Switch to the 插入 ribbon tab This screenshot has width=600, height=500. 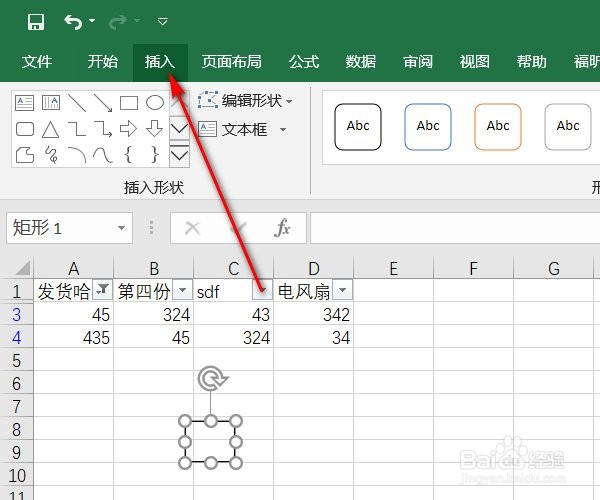click(160, 62)
